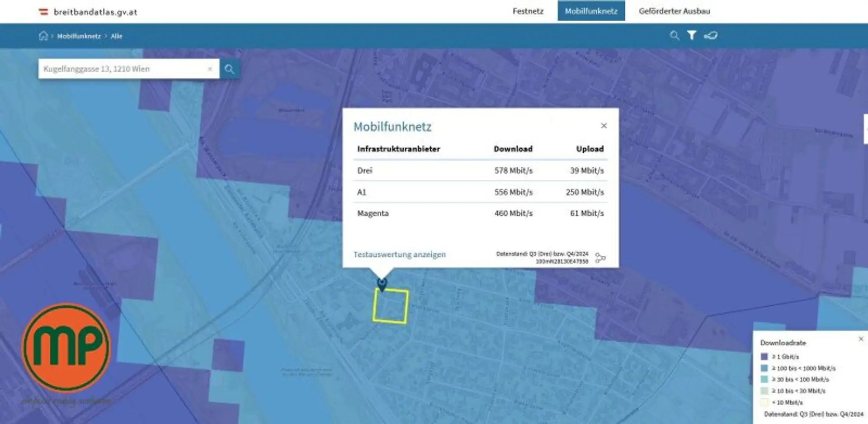The image size is (868, 424).
Task: Click the map location pin marker
Action: coord(382,284)
